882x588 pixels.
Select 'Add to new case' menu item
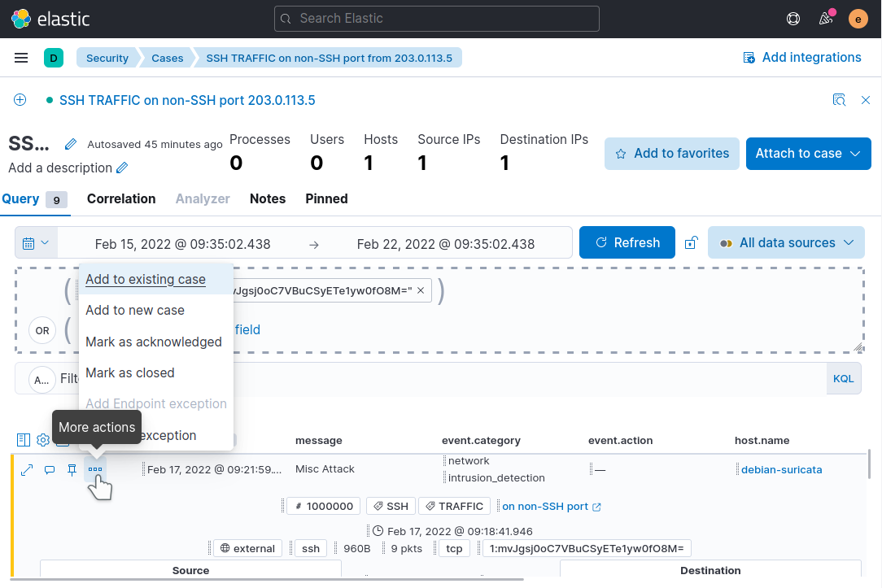[x=155, y=311]
